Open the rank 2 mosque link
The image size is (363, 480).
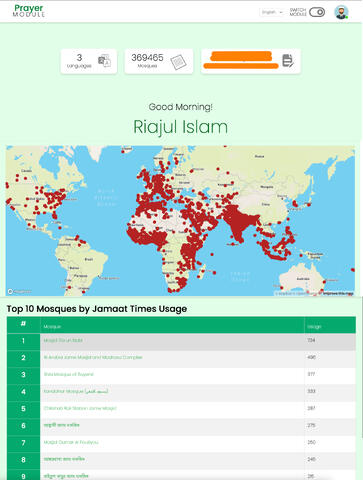pyautogui.click(x=93, y=357)
